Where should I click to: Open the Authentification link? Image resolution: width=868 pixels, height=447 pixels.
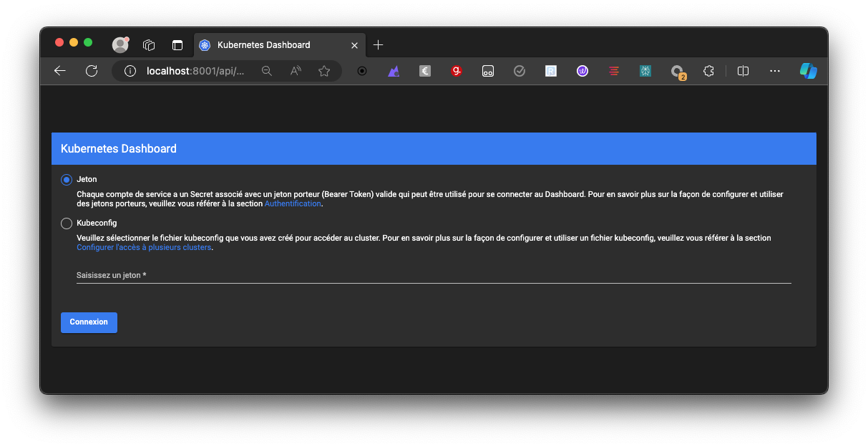(293, 204)
